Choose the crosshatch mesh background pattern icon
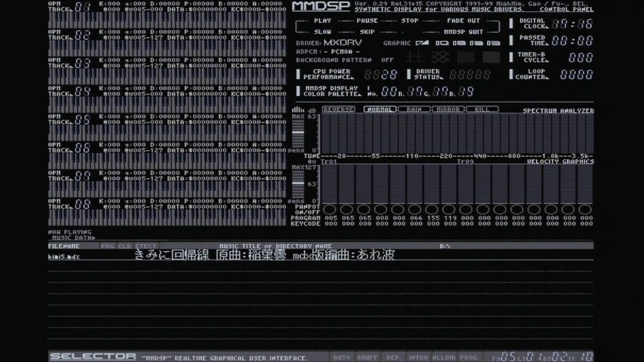Image resolution: width=644 pixels, height=362 pixels. (x=440, y=57)
